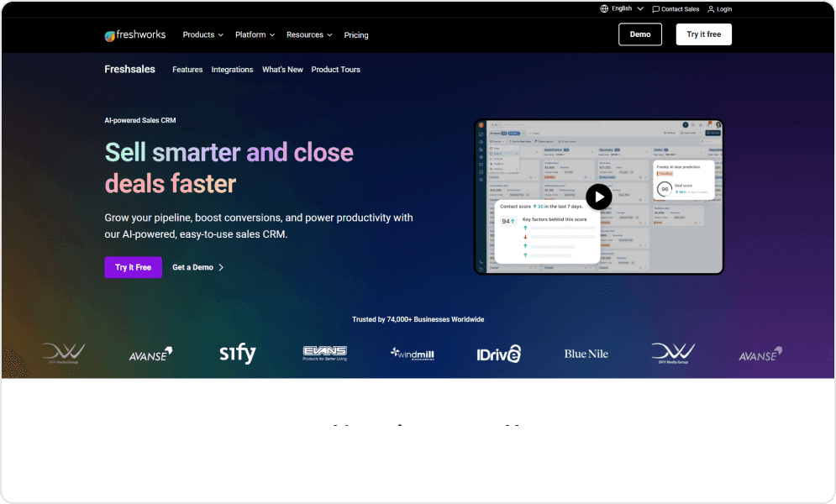Click the Try It Free purple button
This screenshot has width=836, height=504.
[x=133, y=267]
